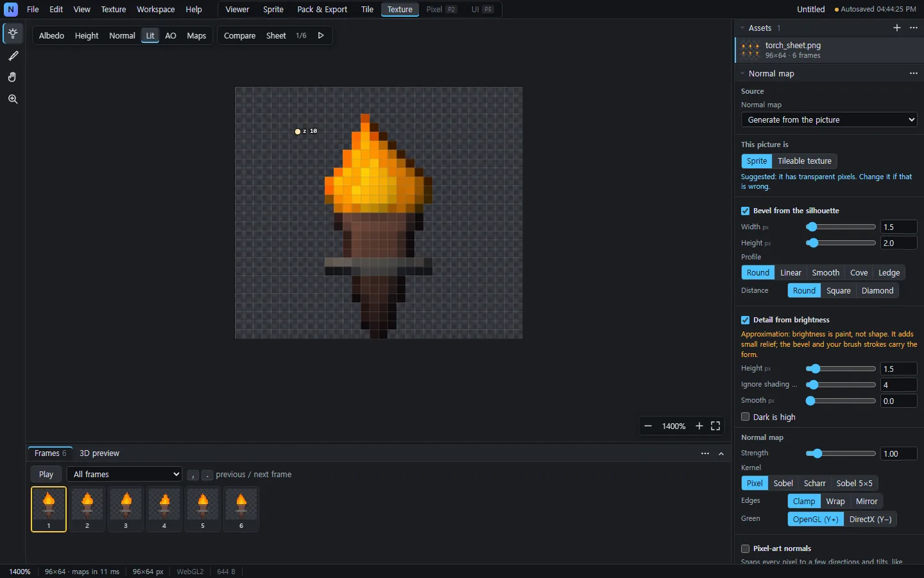Activate the hand pan tool

(13, 77)
